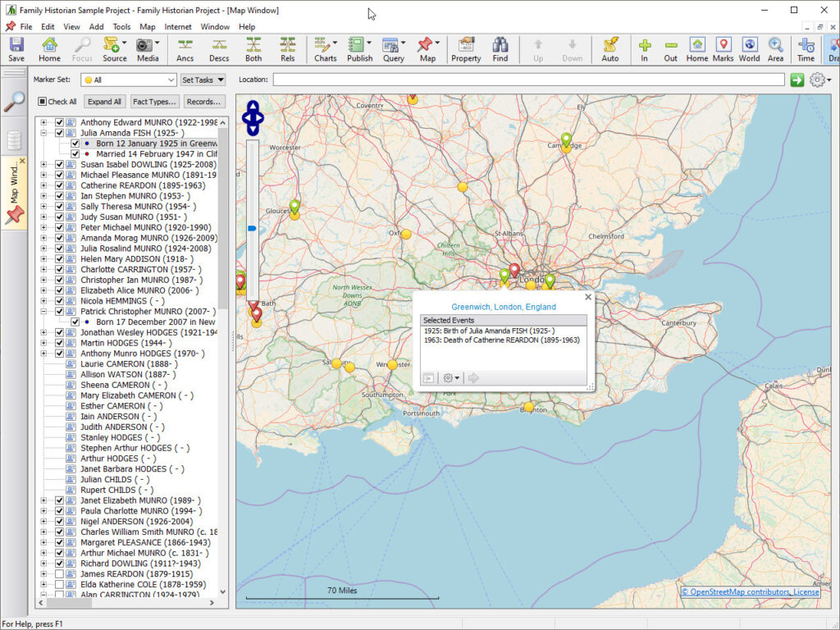Uncheck Julia Amanda FISH checkbox

(x=59, y=133)
